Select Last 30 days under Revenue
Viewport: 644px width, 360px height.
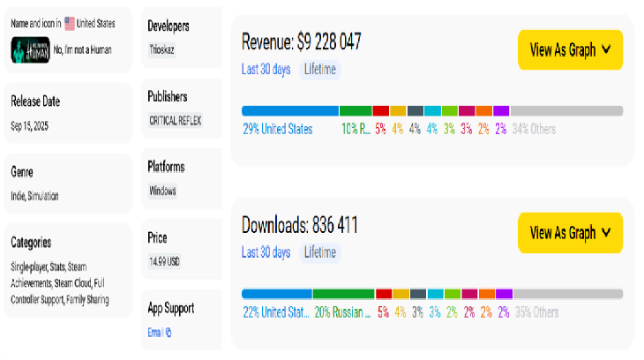pos(266,69)
